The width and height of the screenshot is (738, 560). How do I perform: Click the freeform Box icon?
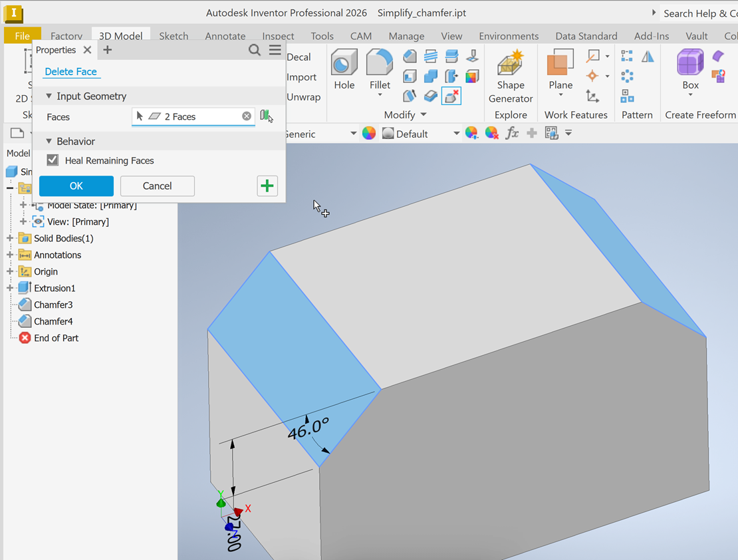690,63
